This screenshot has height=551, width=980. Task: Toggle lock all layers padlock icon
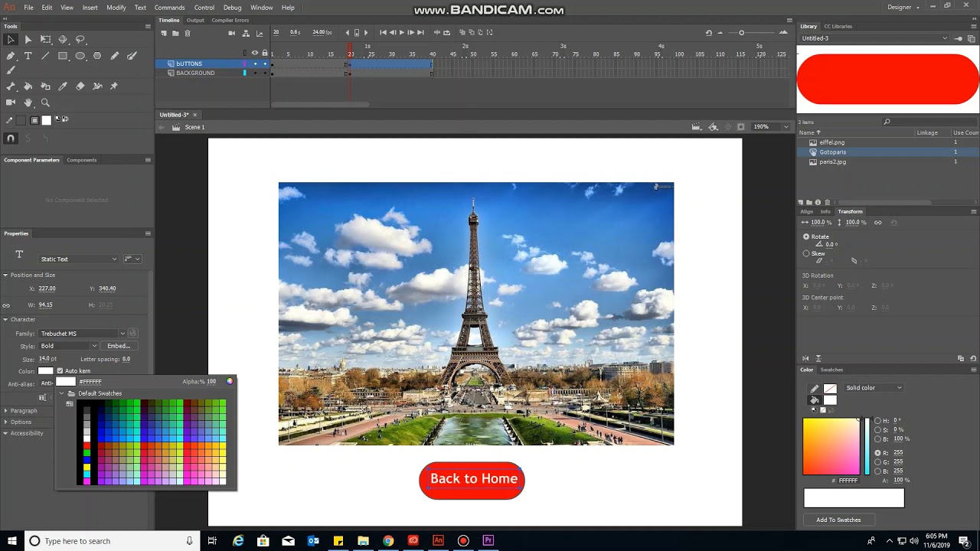[x=265, y=53]
